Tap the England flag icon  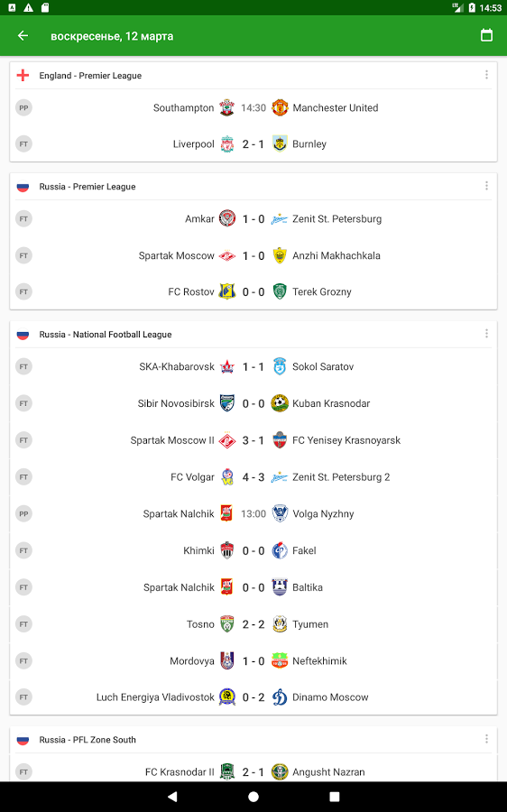pyautogui.click(x=23, y=76)
